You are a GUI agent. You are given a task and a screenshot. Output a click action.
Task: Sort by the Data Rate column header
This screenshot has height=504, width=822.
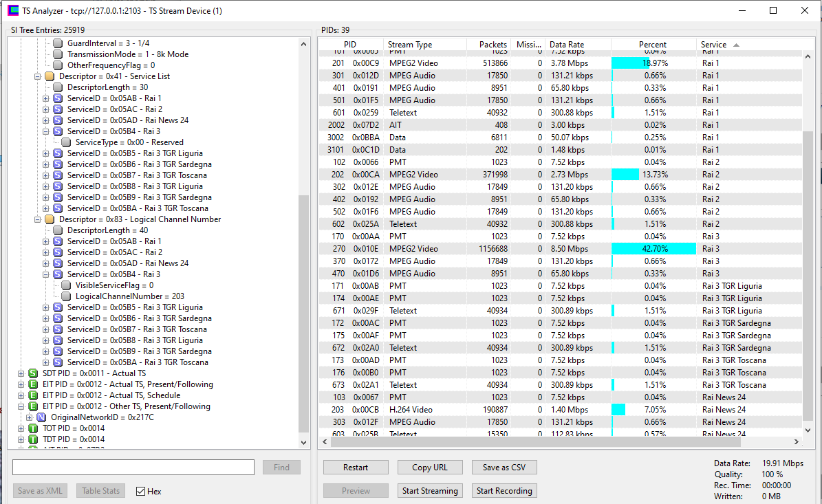(578, 45)
